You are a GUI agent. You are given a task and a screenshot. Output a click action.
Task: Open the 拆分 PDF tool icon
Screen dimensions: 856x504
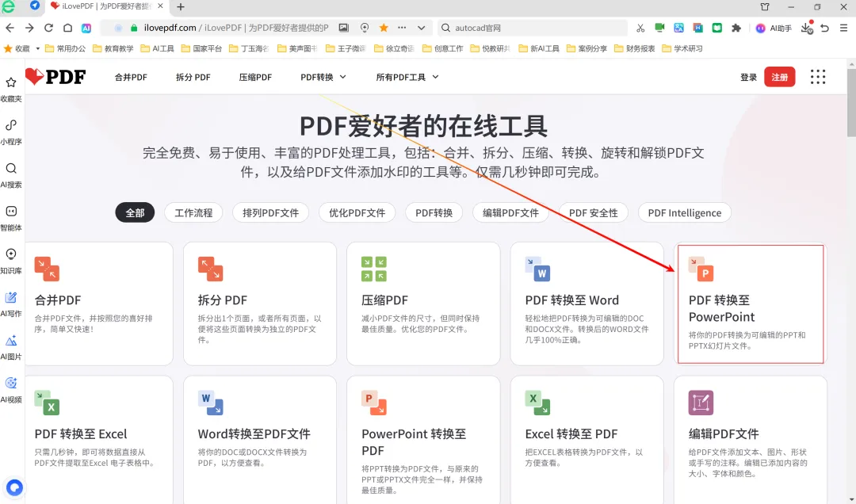[210, 269]
